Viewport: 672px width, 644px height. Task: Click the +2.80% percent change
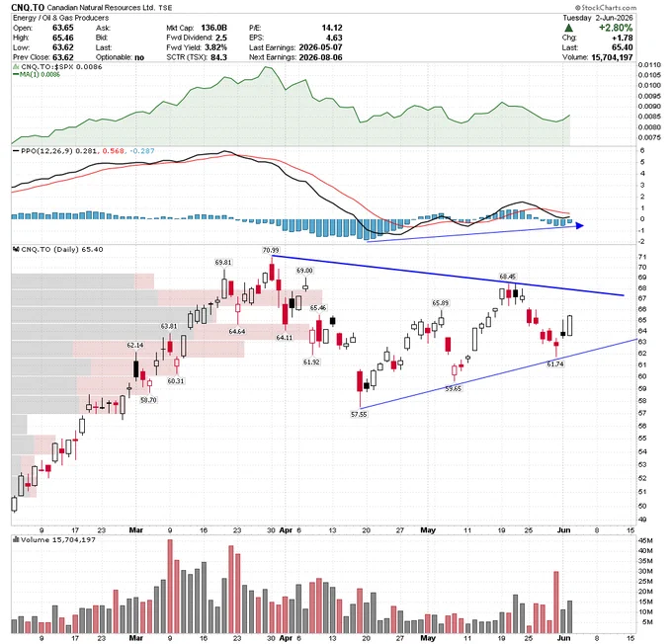[x=616, y=28]
